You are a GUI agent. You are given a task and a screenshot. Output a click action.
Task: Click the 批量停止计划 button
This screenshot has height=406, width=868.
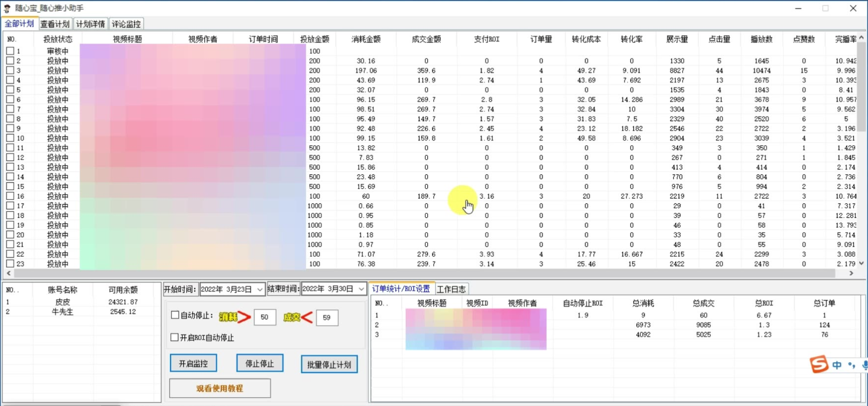click(329, 365)
